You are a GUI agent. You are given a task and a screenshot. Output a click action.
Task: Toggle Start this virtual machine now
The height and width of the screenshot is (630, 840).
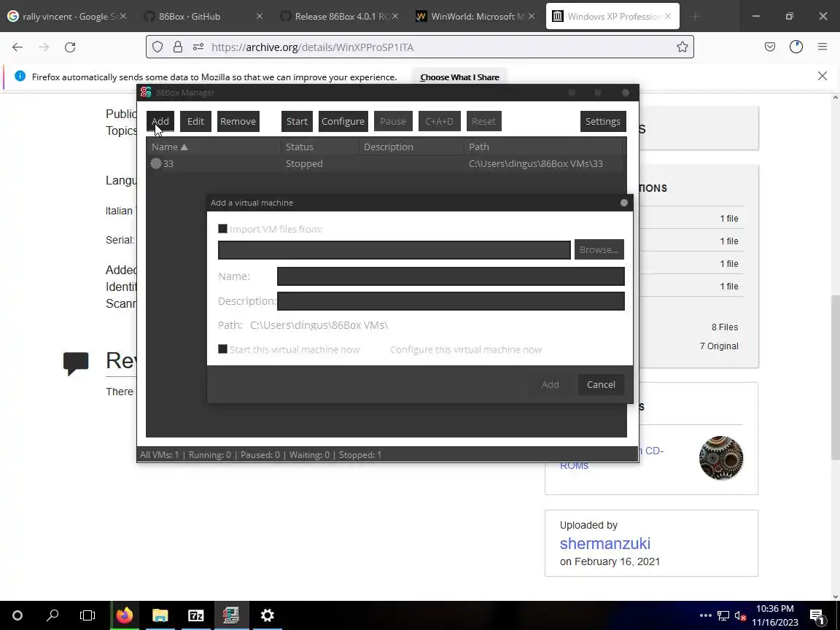click(223, 349)
